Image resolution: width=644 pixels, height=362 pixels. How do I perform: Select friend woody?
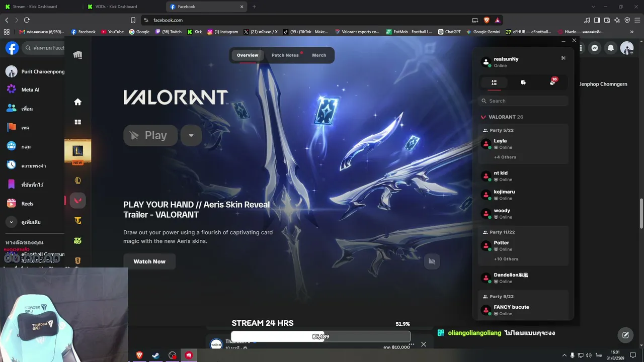(523, 214)
